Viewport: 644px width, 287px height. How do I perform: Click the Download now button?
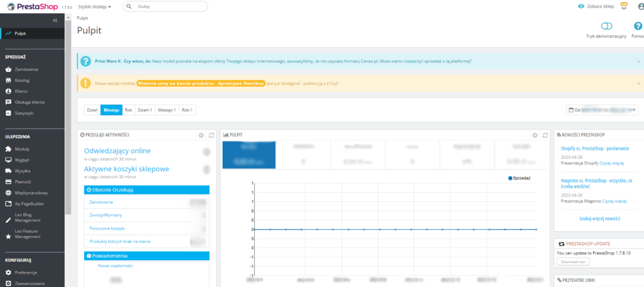(574, 262)
